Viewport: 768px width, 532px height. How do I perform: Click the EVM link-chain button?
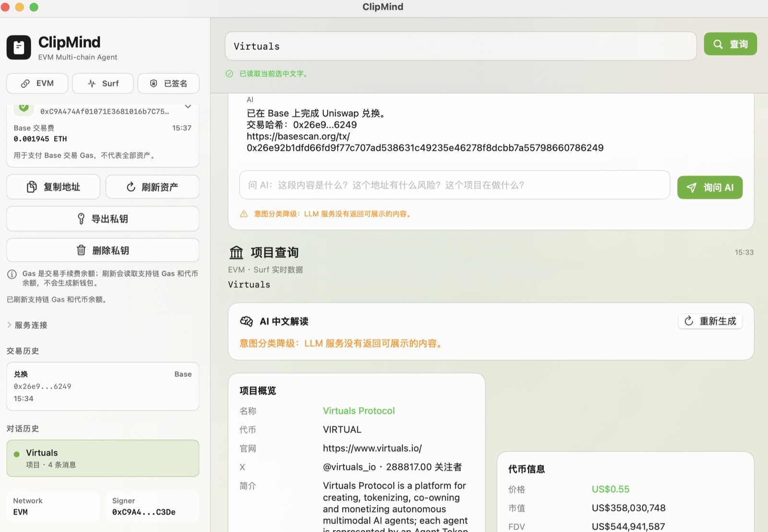tap(37, 84)
